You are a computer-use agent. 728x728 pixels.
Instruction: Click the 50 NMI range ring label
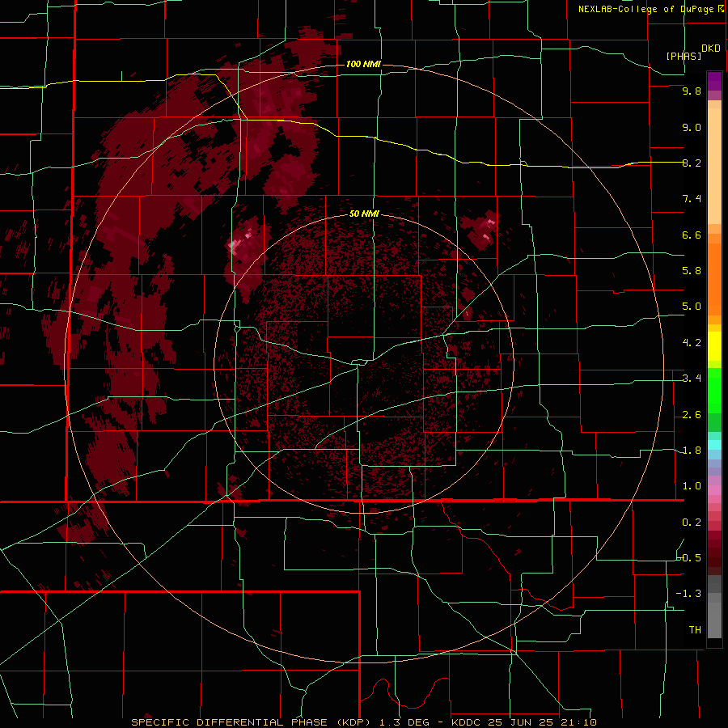[364, 214]
